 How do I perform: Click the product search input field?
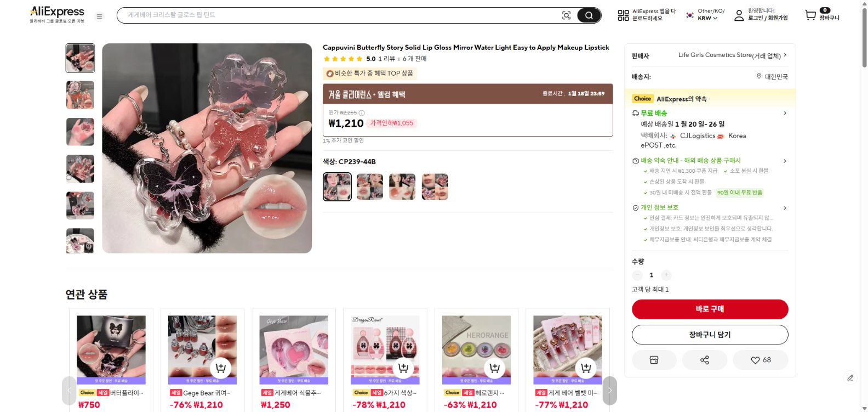(340, 15)
